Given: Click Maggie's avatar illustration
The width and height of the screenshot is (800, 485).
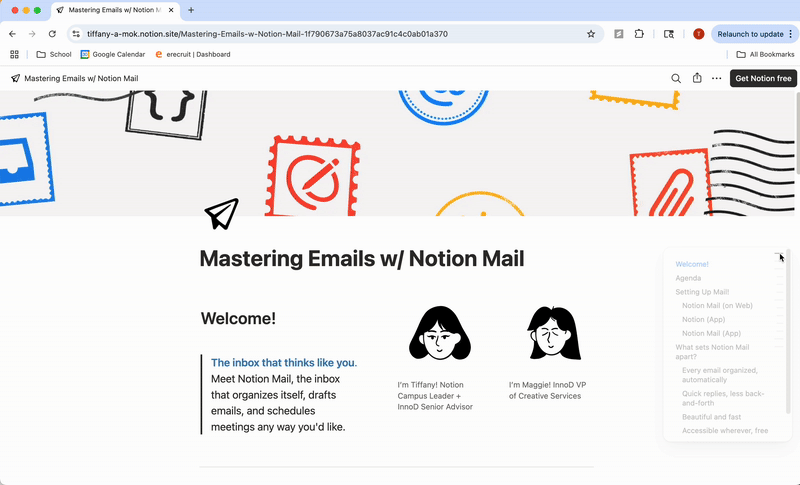Looking at the screenshot, I should pos(554,333).
